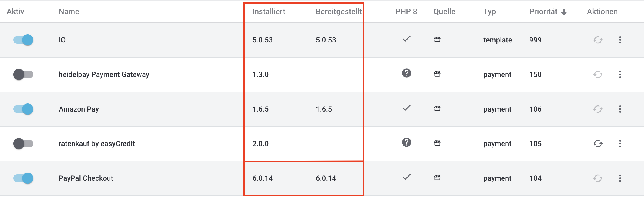Click the PHP 8 question mark for ratenkauf

click(x=406, y=142)
